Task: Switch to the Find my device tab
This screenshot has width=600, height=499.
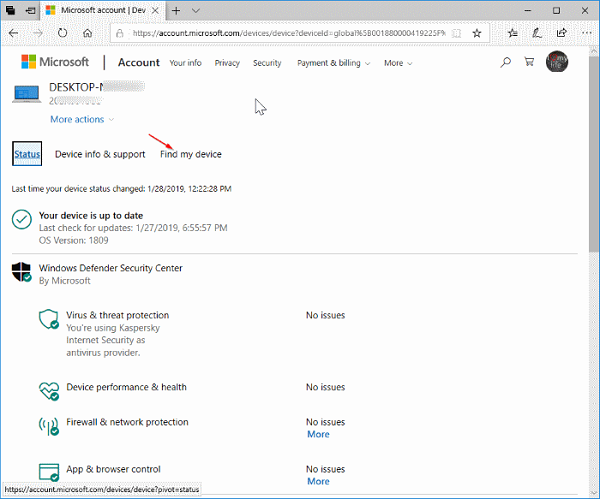Action: coord(191,154)
